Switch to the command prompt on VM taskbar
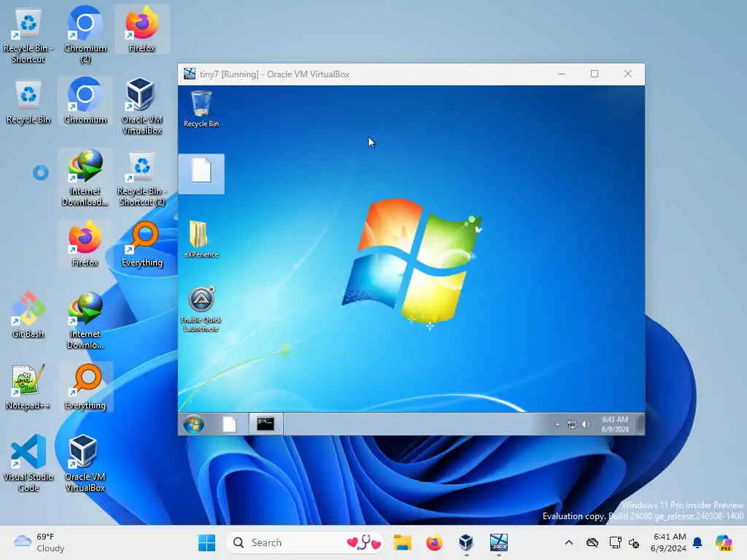The width and height of the screenshot is (747, 560). click(266, 424)
